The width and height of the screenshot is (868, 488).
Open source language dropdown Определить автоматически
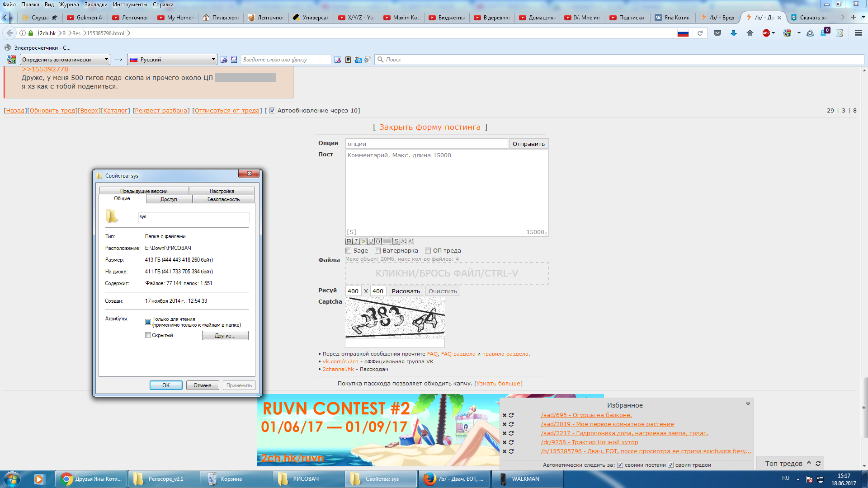click(x=65, y=60)
